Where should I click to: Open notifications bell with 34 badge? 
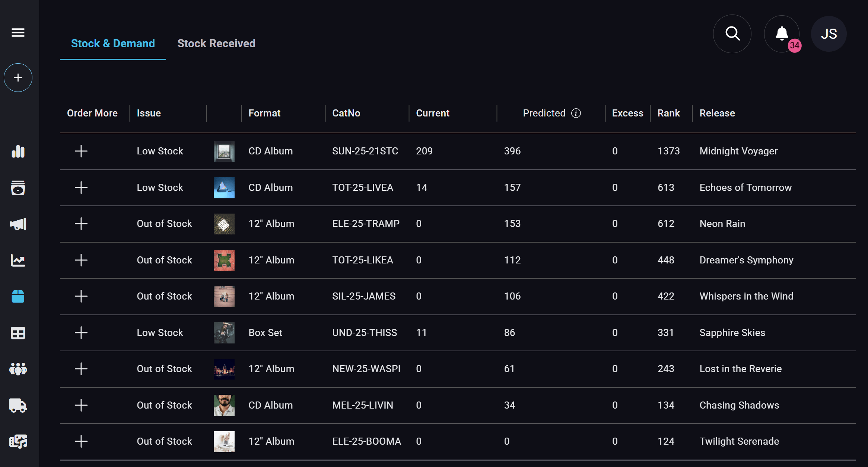pos(782,34)
